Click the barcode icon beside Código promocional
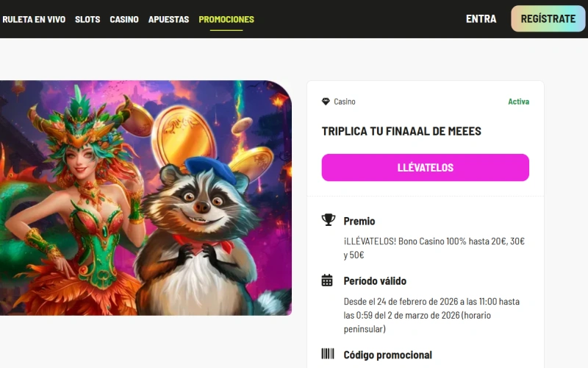 [x=327, y=354]
